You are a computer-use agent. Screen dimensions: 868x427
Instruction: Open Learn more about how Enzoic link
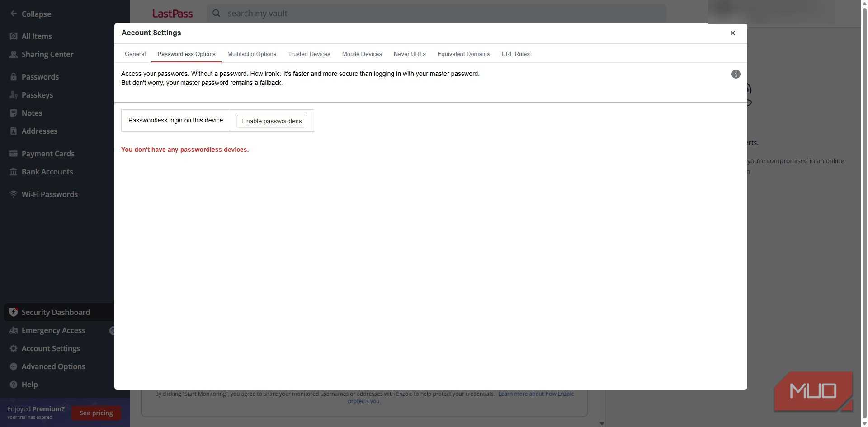point(536,394)
